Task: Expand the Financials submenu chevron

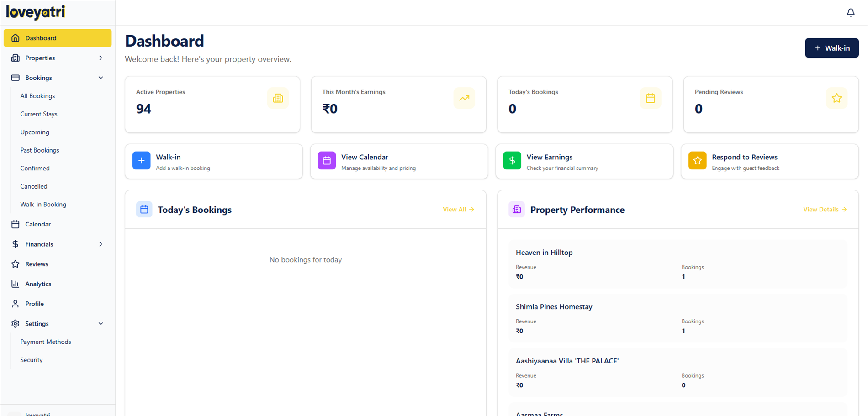Action: (101, 244)
